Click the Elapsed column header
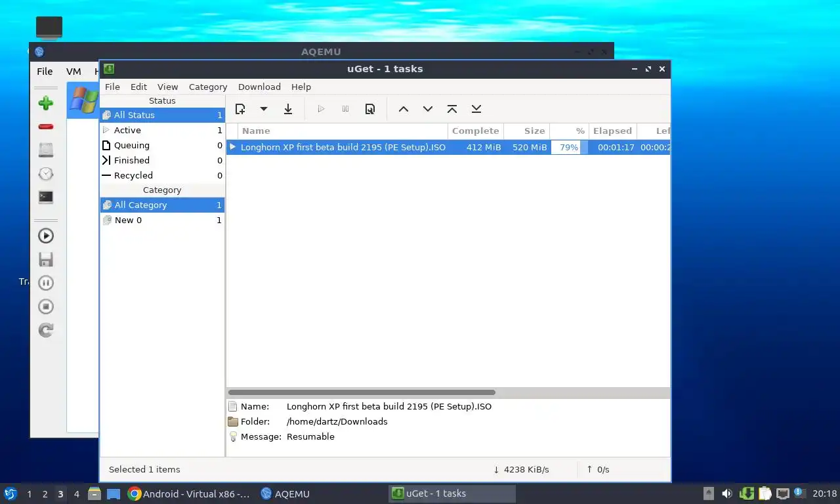This screenshot has height=504, width=840. (612, 131)
